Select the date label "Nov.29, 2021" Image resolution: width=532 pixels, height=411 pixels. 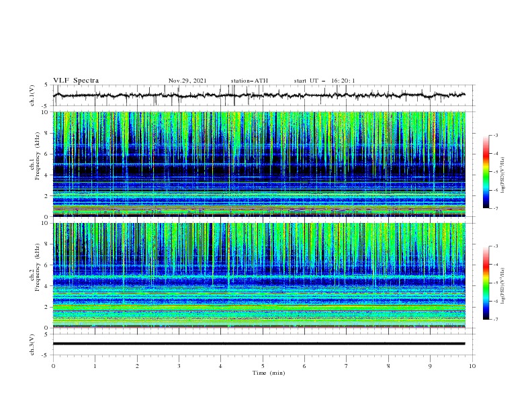(x=187, y=81)
